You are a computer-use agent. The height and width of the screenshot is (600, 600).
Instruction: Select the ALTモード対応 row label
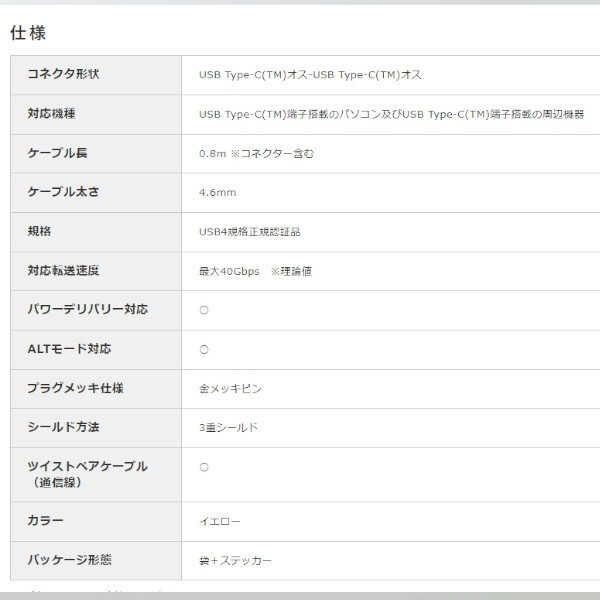coord(69,349)
